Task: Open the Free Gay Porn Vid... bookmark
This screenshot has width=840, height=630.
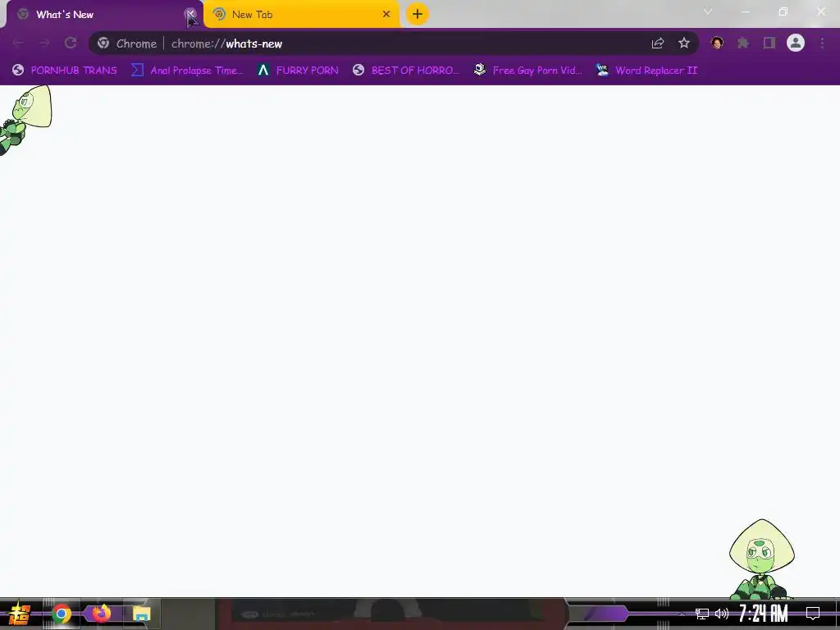Action: coord(527,71)
